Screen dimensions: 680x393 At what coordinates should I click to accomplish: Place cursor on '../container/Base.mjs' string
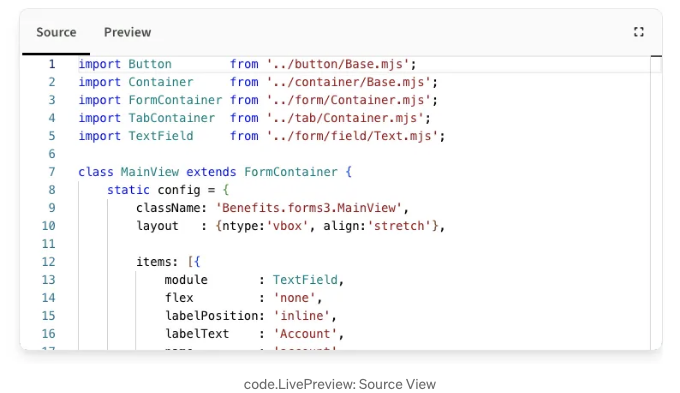[349, 82]
